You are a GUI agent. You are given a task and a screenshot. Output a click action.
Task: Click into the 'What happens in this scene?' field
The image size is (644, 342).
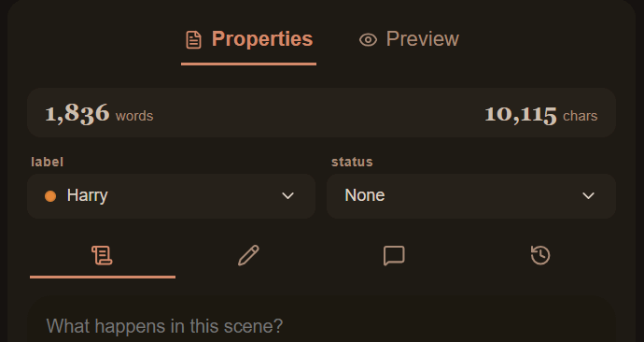[x=321, y=319]
